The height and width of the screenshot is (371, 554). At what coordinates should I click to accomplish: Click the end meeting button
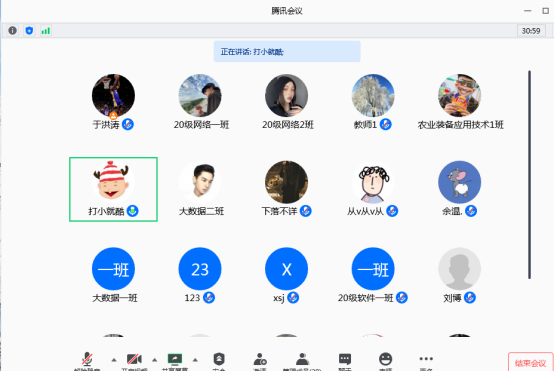pos(531,363)
